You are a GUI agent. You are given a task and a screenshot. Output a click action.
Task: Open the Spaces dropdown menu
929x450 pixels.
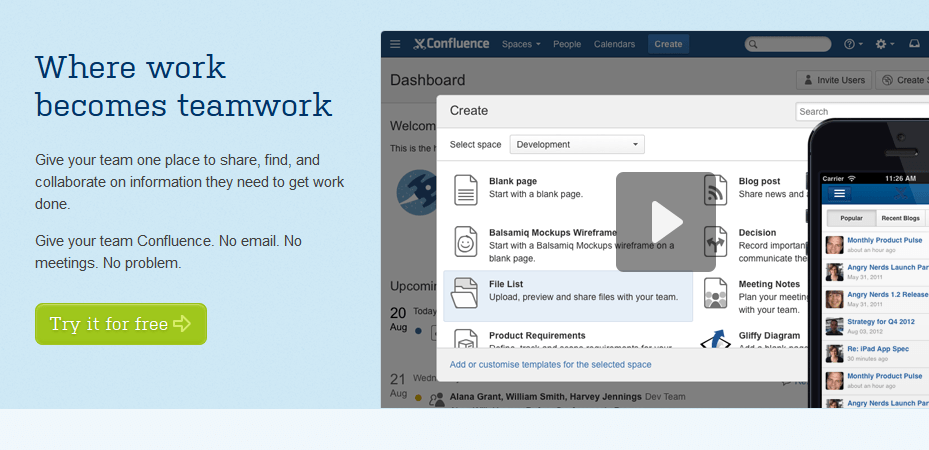[x=521, y=44]
